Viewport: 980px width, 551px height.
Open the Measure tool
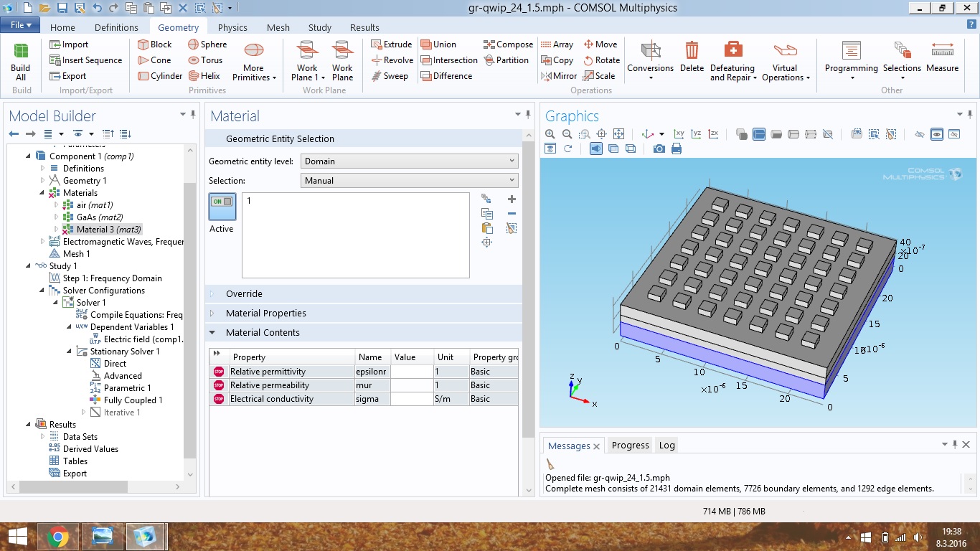942,57
